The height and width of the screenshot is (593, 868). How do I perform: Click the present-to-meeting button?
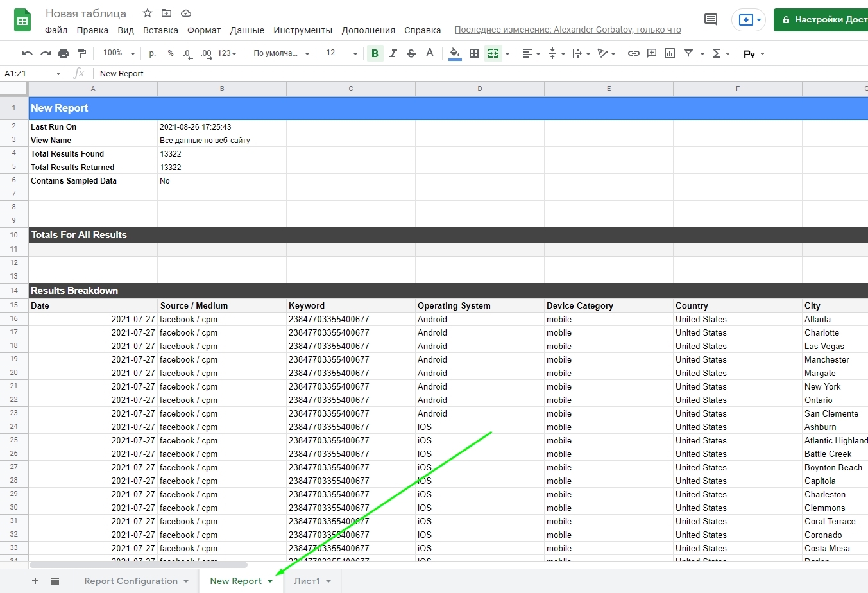(x=748, y=20)
